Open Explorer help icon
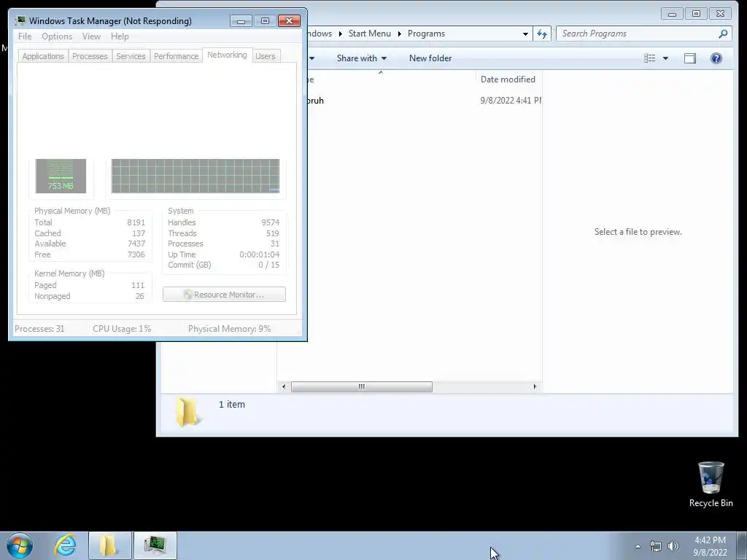The image size is (747, 560). [716, 58]
